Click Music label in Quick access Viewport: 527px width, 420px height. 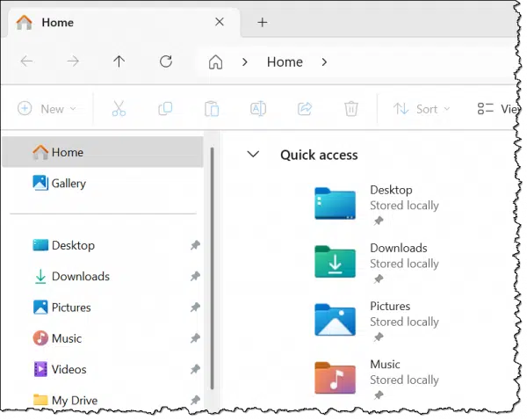(x=386, y=364)
